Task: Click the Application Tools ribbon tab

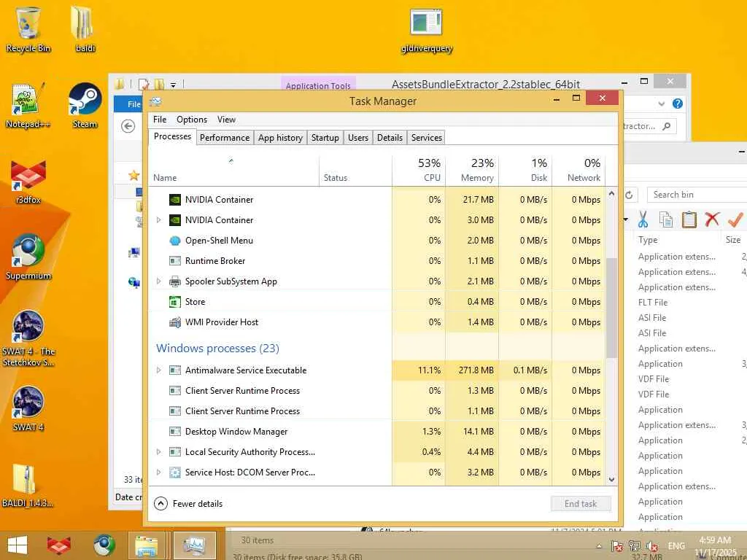Action: click(318, 85)
